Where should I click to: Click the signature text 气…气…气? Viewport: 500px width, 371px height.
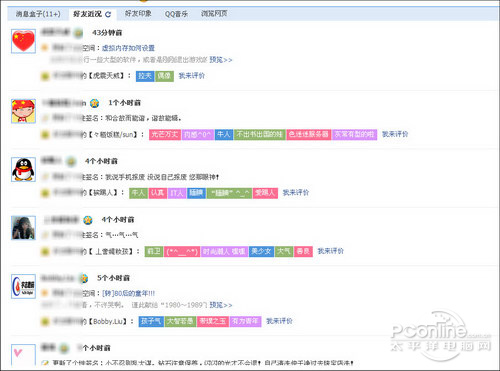tap(122, 235)
